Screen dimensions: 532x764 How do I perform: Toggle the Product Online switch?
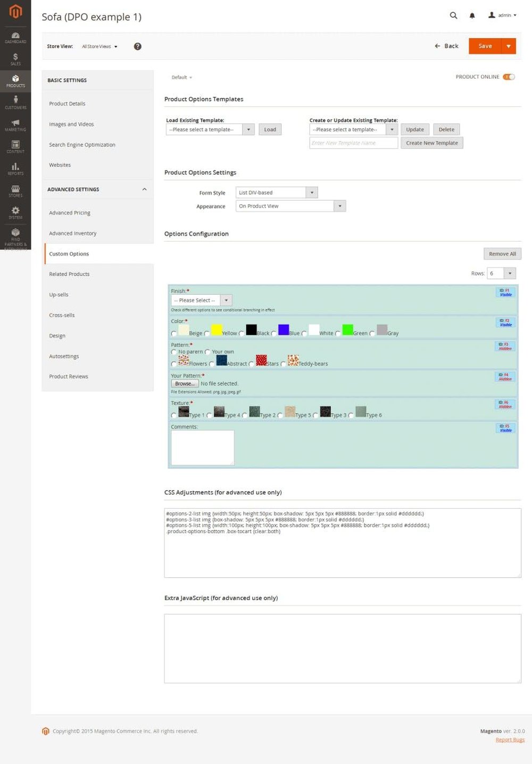(509, 77)
